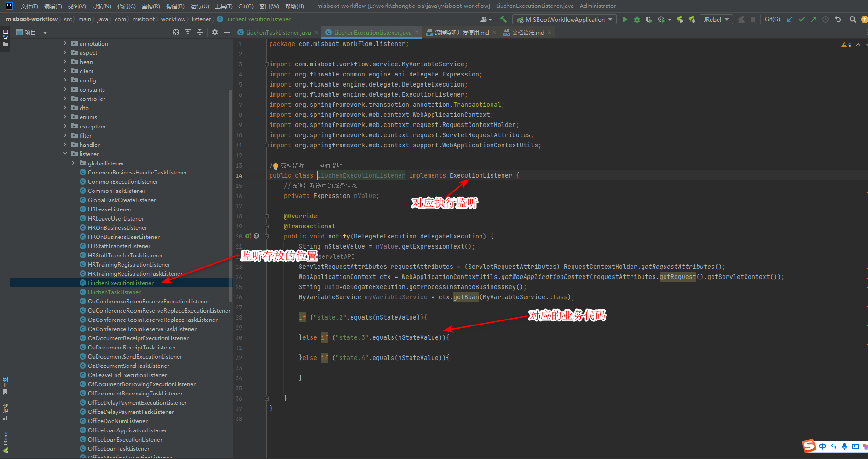This screenshot has height=459, width=868.
Task: Fold the imports block at line 3
Action: 266,64
